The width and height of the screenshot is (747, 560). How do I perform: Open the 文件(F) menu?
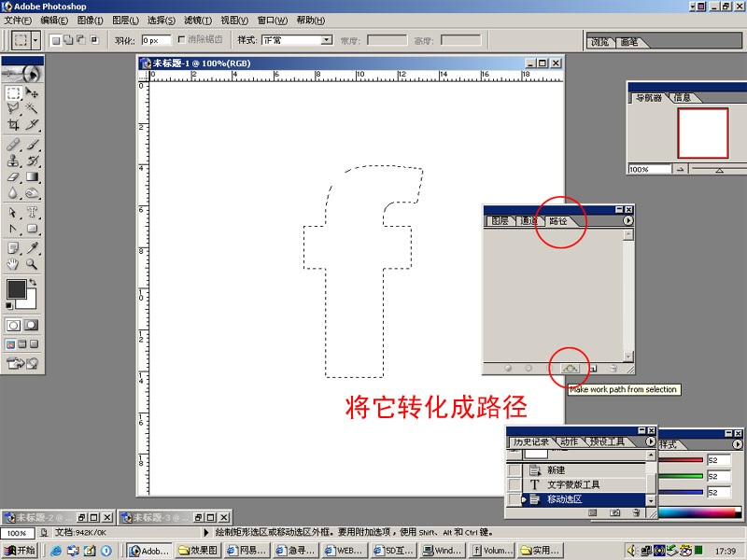coord(18,21)
